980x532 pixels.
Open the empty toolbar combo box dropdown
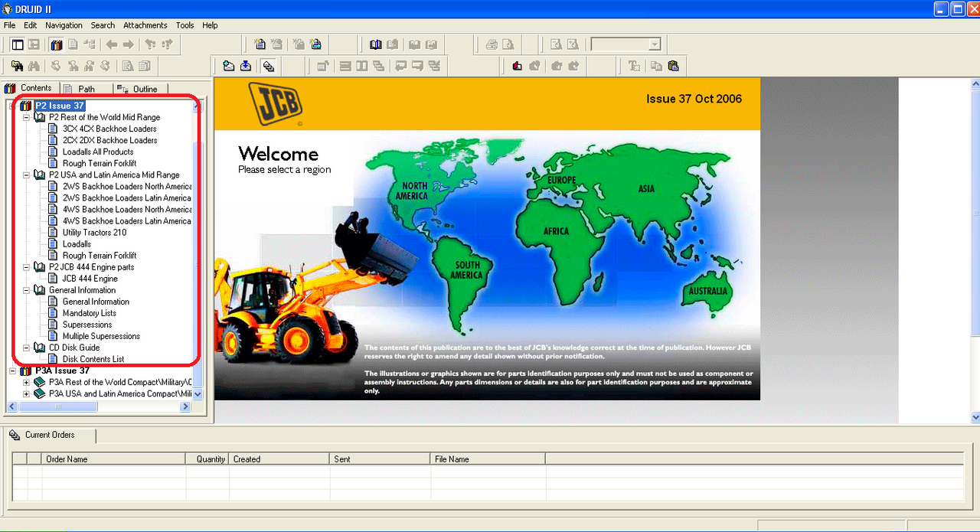[655, 45]
